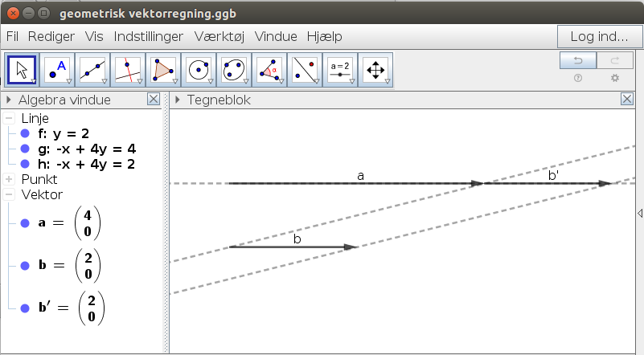This screenshot has height=355, width=644.
Task: Close the Algebra vindue panel
Action: point(154,100)
